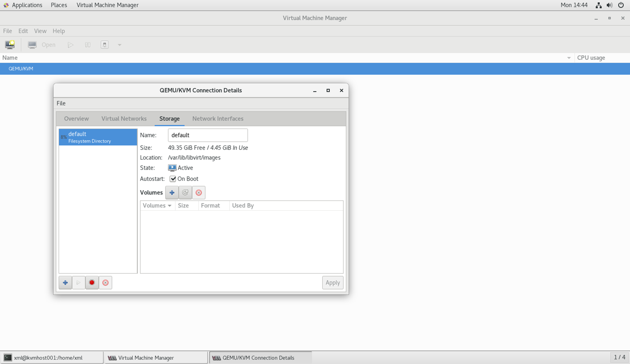Click the add new storage pool icon

tap(65, 282)
